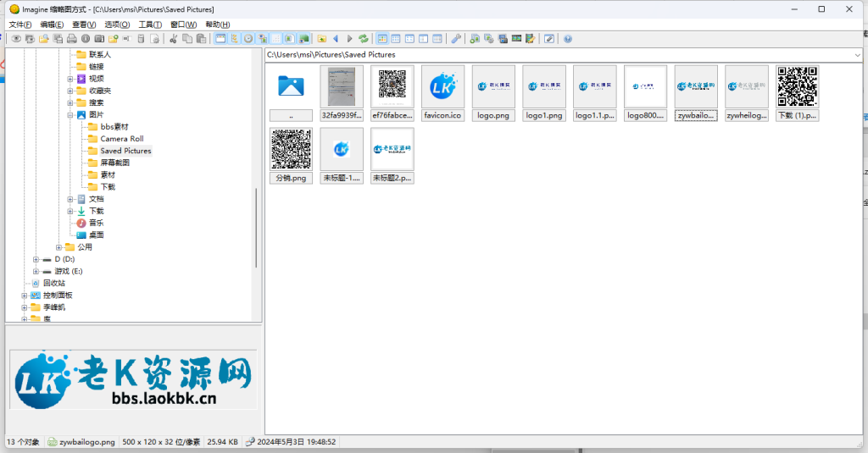Open the 帮助(H) menu
Screen dimensions: 868x453
[218, 25]
